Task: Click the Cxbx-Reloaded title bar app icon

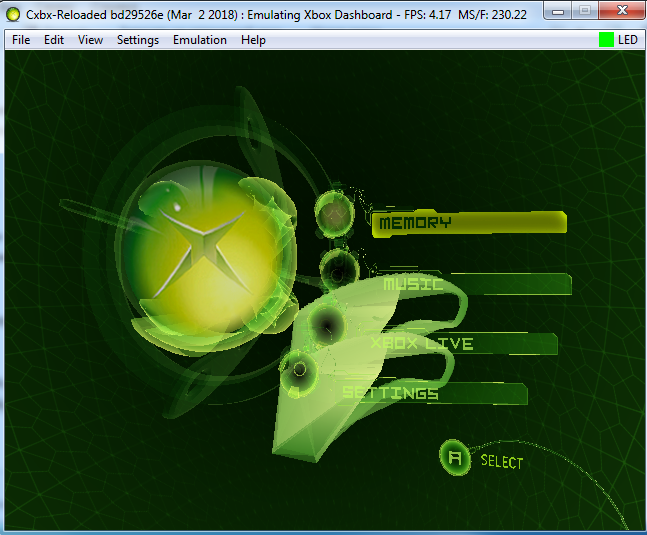Action: [13, 15]
